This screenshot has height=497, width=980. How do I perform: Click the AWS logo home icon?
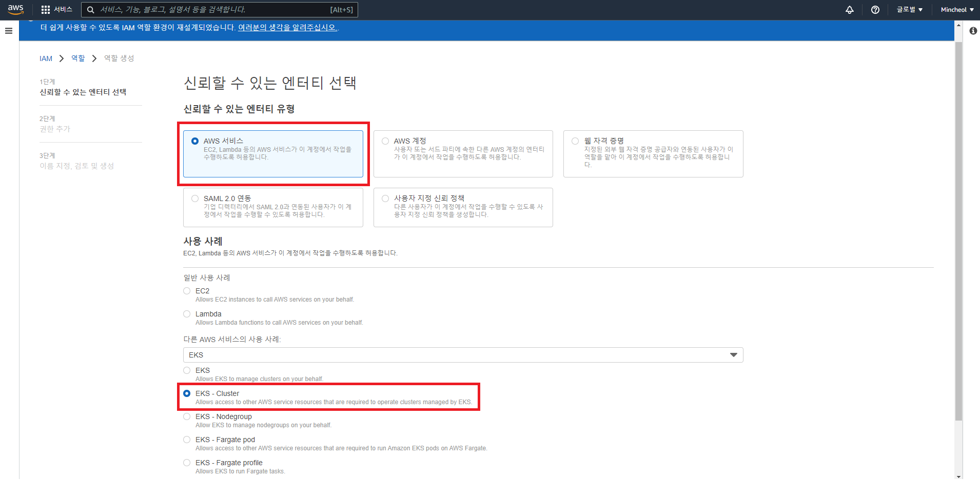tap(16, 10)
